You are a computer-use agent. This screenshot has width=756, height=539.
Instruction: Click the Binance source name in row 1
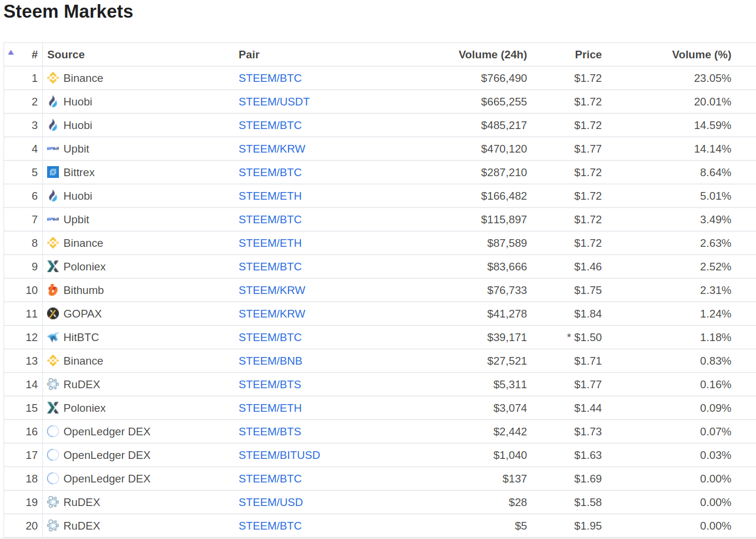pos(83,78)
